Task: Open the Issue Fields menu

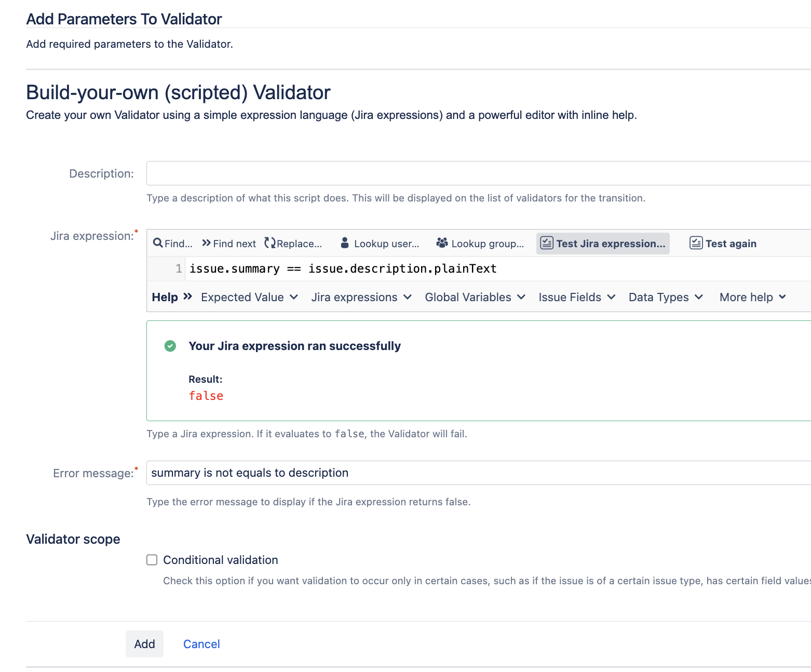Action: coord(577,297)
